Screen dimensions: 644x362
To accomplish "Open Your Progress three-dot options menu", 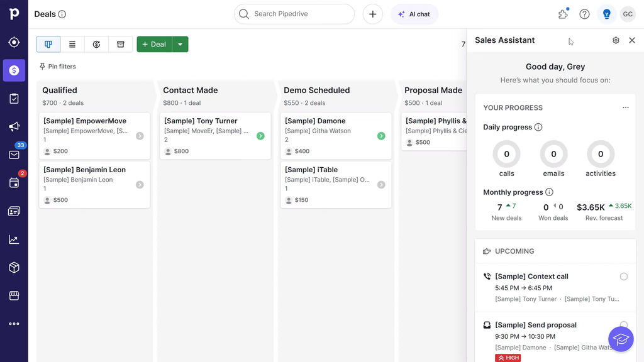I will point(625,107).
